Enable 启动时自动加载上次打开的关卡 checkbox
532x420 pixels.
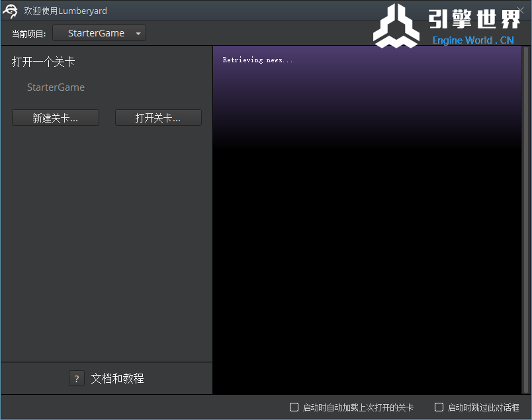pos(294,407)
